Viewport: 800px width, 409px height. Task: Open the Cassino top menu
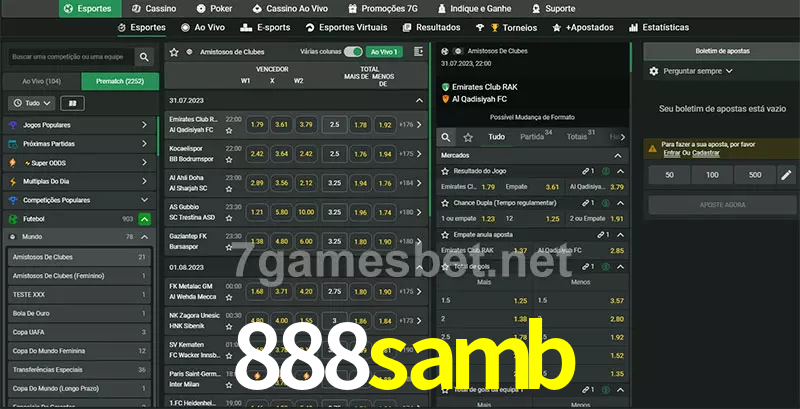[x=154, y=9]
